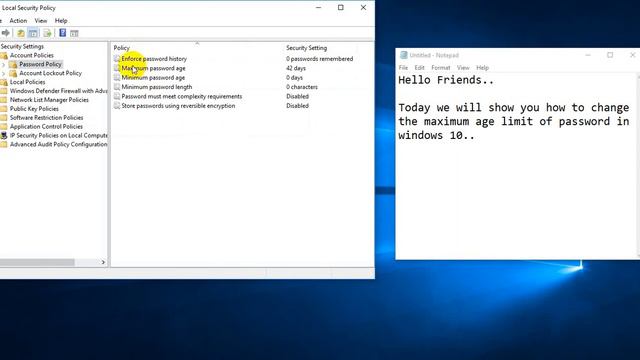This screenshot has height=360, width=640.
Task: Open the Notepad Format menu
Action: 441,68
